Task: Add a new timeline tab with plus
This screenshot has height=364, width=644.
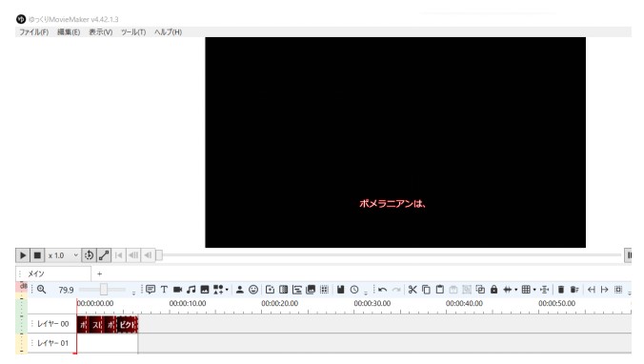Action: click(x=99, y=273)
